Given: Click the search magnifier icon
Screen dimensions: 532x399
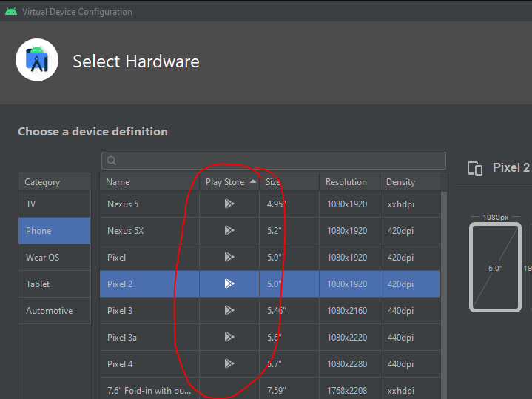Looking at the screenshot, I should tap(112, 161).
